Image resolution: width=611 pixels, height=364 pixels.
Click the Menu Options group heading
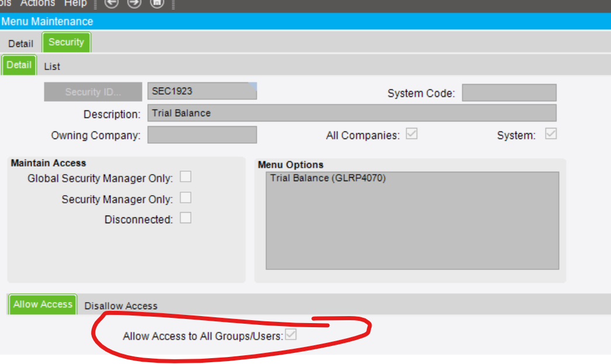point(291,165)
